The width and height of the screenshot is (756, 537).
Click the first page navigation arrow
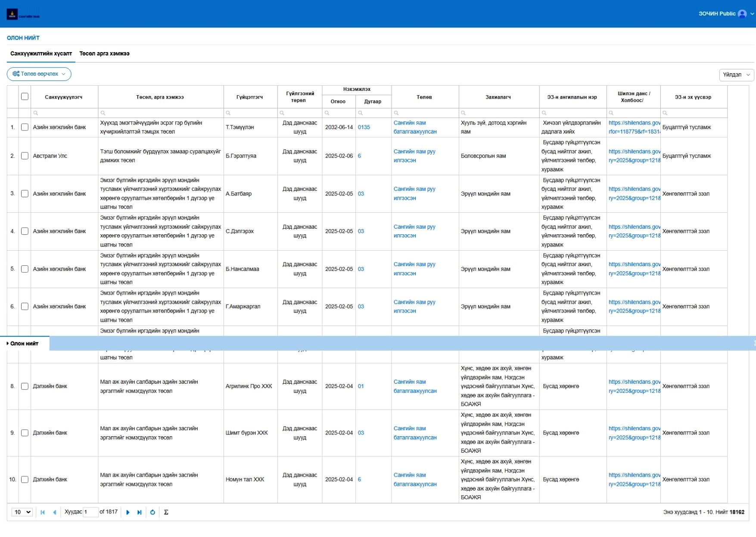43,512
